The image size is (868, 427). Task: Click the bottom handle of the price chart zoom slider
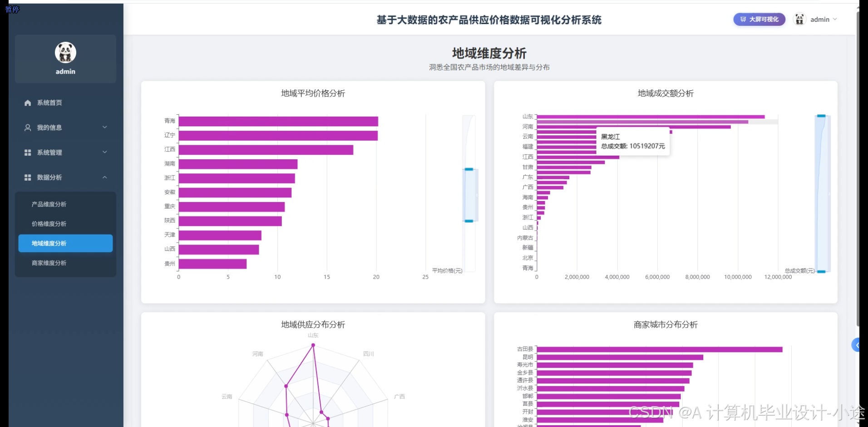[x=469, y=221]
